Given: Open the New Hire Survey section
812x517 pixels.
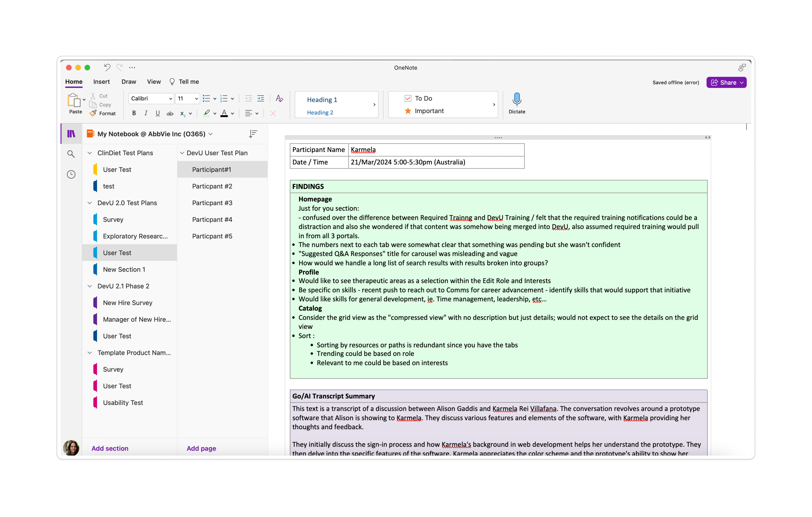Looking at the screenshot, I should (x=130, y=303).
